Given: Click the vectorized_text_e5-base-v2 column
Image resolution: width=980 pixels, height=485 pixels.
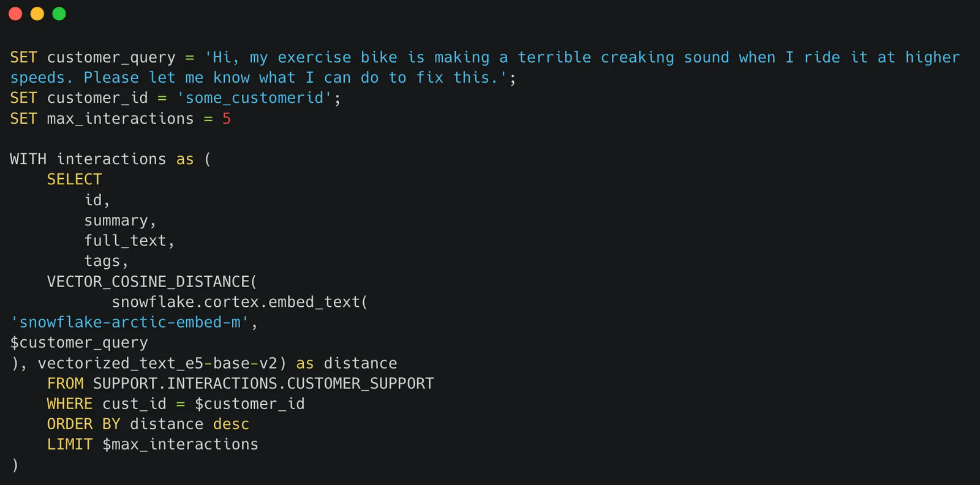Looking at the screenshot, I should click(157, 363).
